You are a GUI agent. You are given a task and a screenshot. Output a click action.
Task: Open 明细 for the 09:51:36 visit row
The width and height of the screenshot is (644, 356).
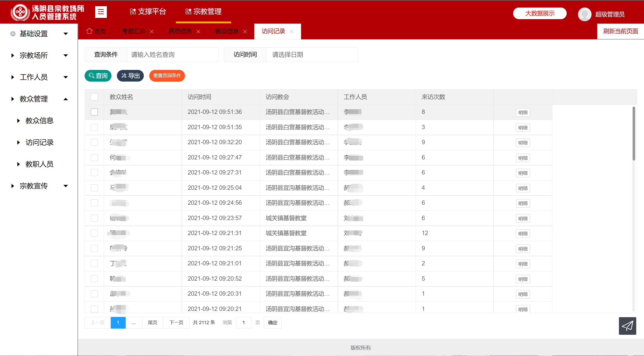point(523,112)
